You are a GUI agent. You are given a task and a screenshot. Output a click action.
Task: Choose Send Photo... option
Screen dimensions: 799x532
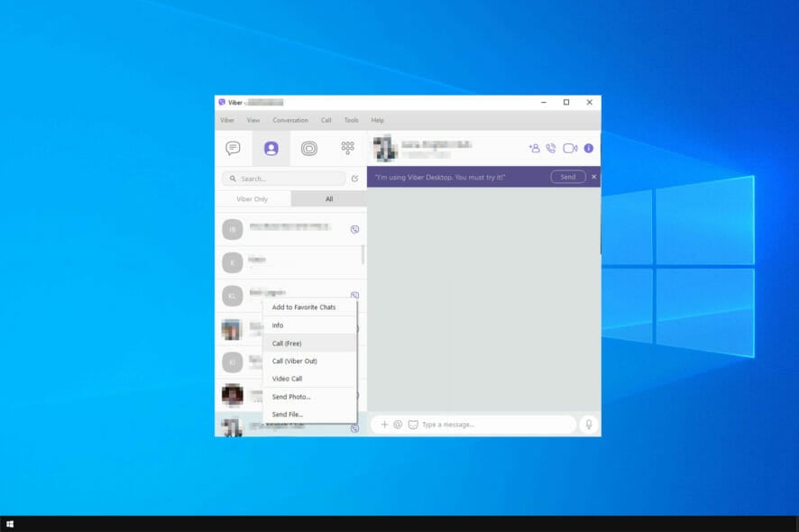pyautogui.click(x=310, y=397)
